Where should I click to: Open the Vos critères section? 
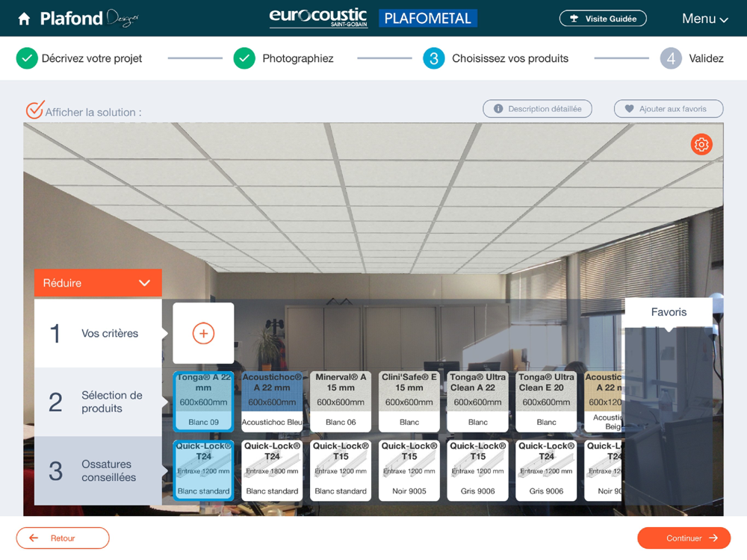(x=98, y=333)
